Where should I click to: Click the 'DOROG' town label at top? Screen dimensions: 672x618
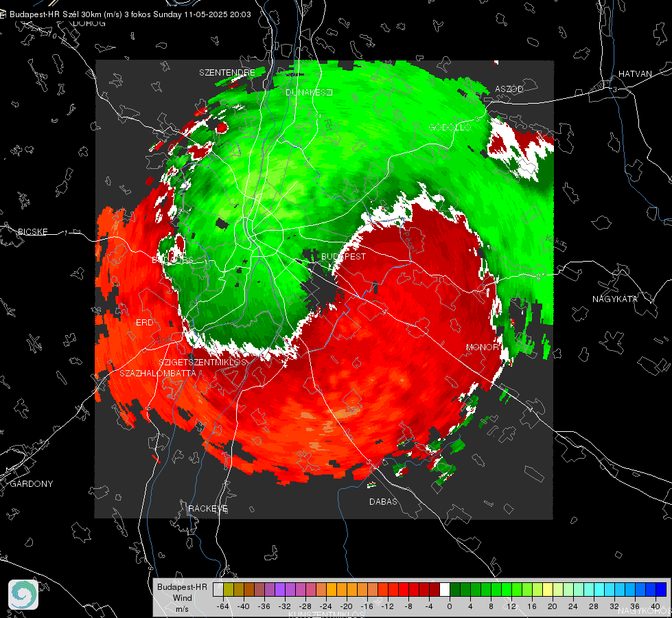tap(89, 23)
